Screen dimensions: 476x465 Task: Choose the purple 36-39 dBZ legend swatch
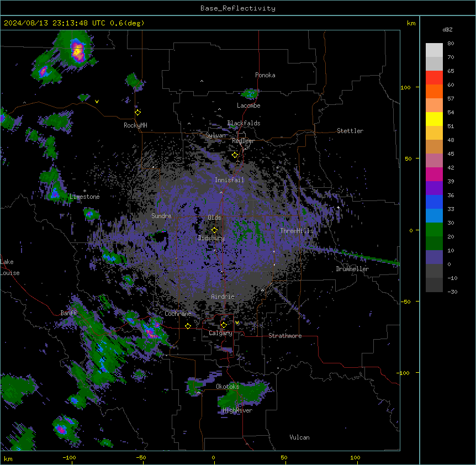pyautogui.click(x=434, y=188)
